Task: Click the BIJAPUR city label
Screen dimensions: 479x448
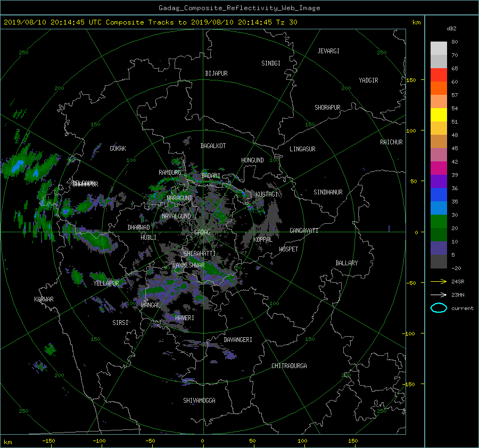Action: coord(216,74)
